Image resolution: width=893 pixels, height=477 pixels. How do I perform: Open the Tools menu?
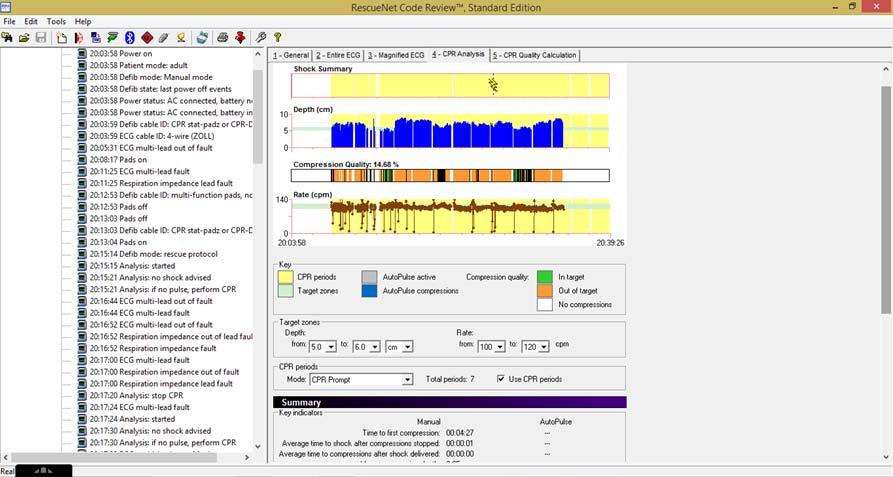click(x=56, y=21)
